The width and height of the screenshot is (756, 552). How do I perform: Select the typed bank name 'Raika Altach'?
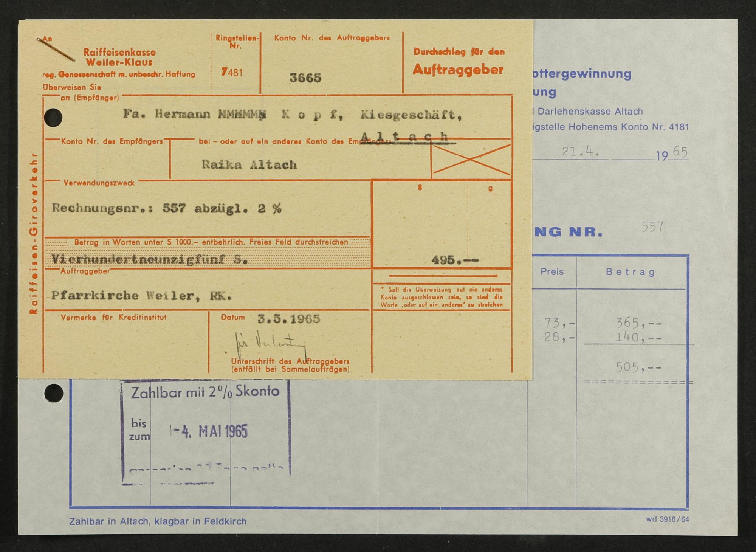click(x=249, y=165)
